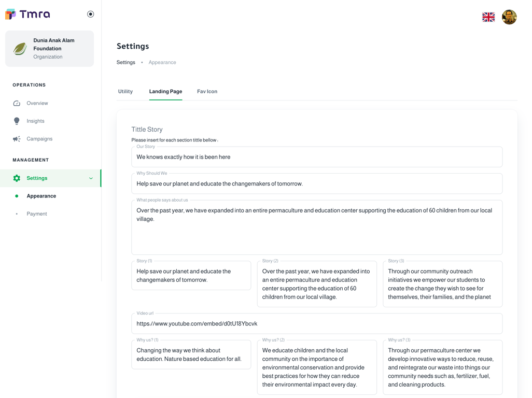The width and height of the screenshot is (532, 398).
Task: Switch to the Fav Icon tab
Action: [207, 92]
